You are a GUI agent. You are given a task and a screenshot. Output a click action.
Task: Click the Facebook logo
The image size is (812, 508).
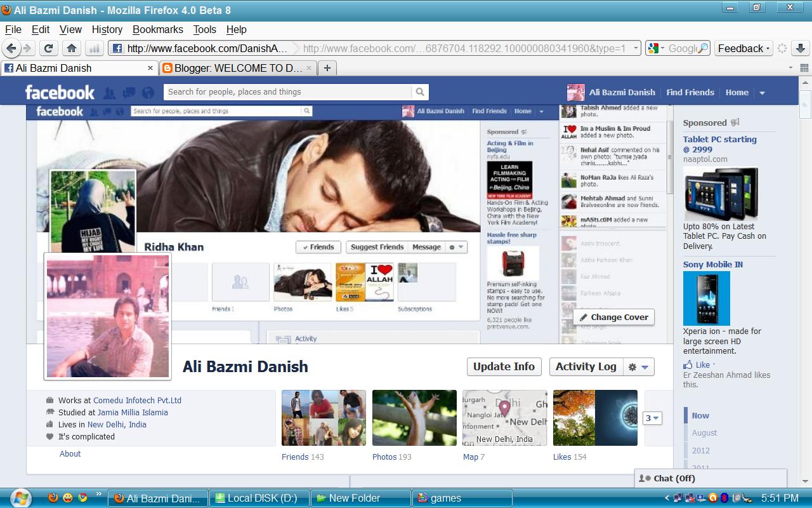point(60,92)
